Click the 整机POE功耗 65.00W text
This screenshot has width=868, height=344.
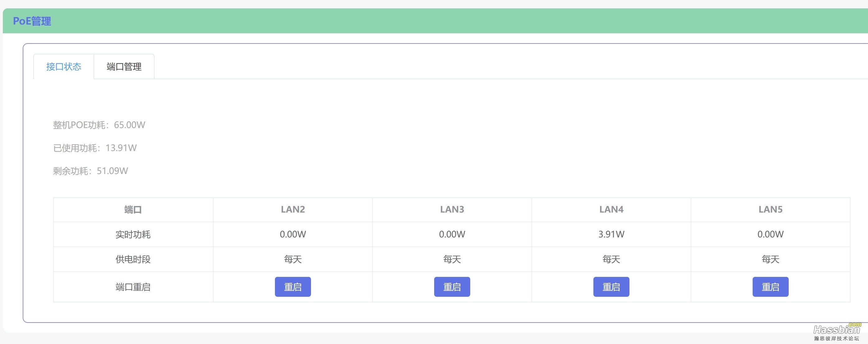tap(99, 125)
